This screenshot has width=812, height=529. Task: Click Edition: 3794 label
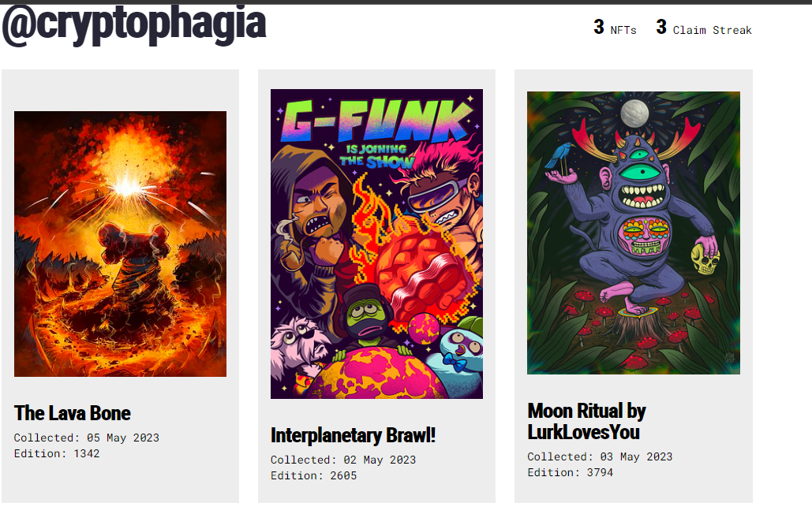pos(571,472)
